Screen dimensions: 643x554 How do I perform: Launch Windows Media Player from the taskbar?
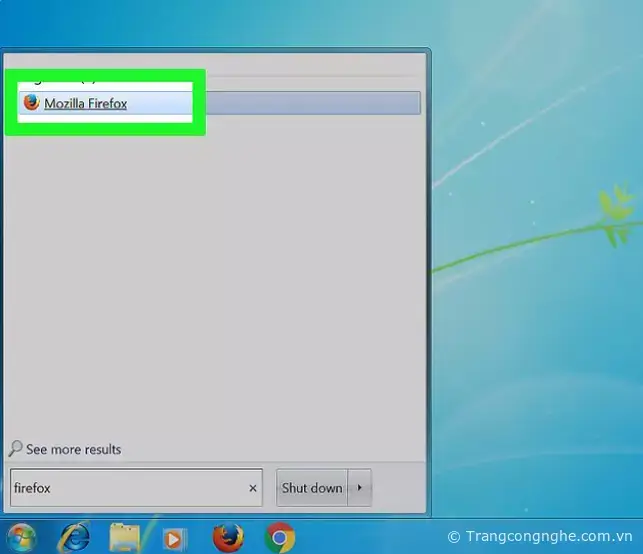[175, 539]
